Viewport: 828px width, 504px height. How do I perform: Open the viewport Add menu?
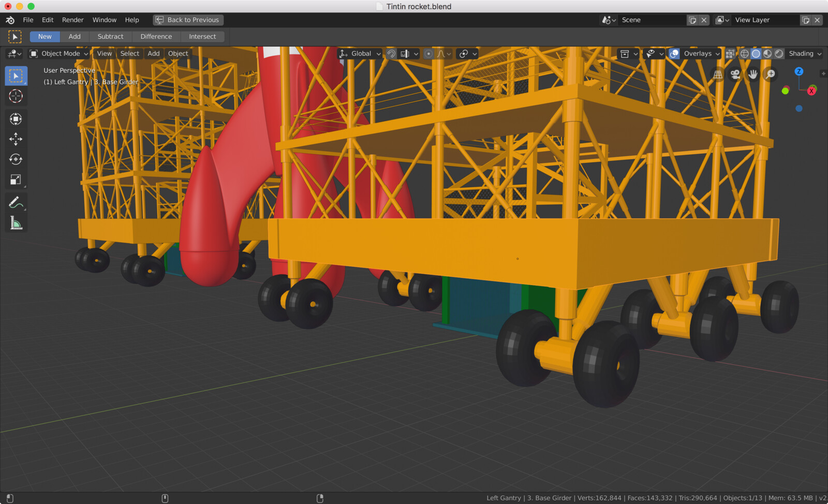coord(153,53)
